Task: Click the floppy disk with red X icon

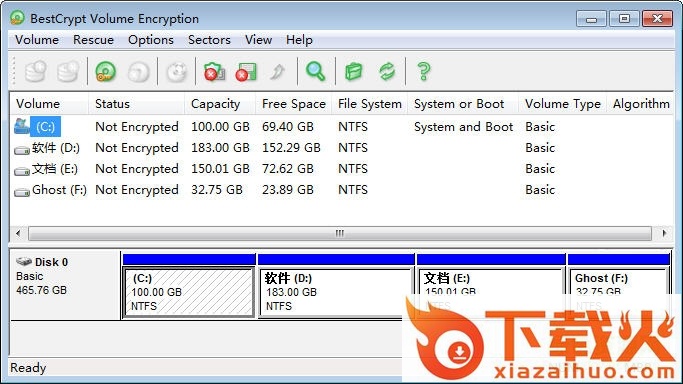Action: (246, 71)
